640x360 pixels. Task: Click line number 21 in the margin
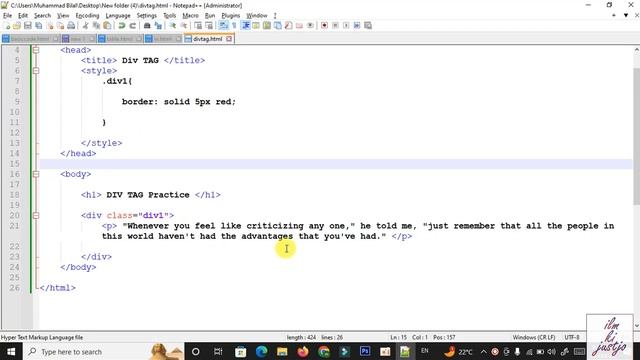[x=15, y=226]
